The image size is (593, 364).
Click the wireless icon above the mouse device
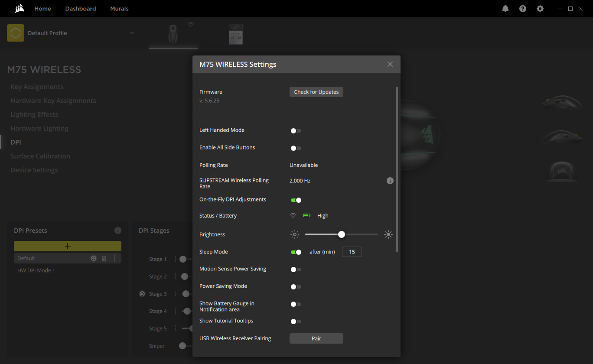191,25
